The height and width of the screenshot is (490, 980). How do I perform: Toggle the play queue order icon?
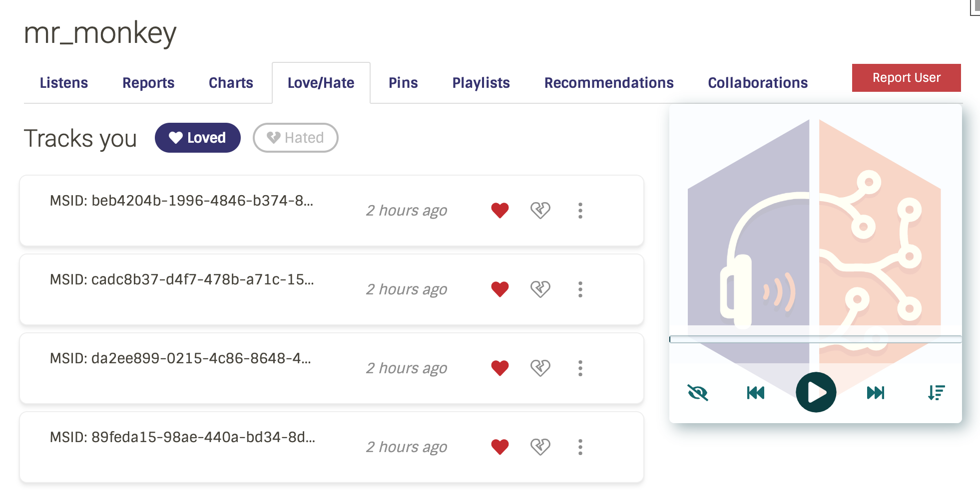click(x=936, y=393)
